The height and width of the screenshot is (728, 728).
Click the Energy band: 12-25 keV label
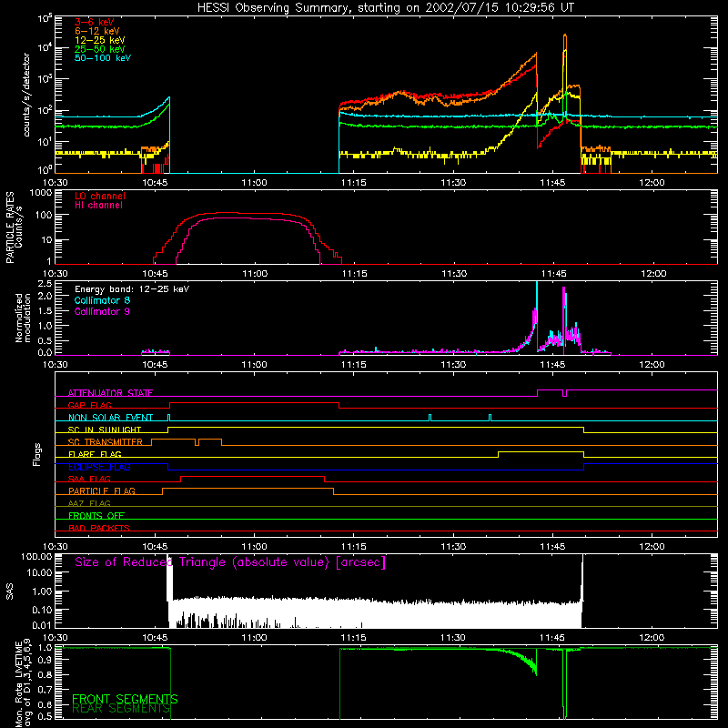pos(132,289)
